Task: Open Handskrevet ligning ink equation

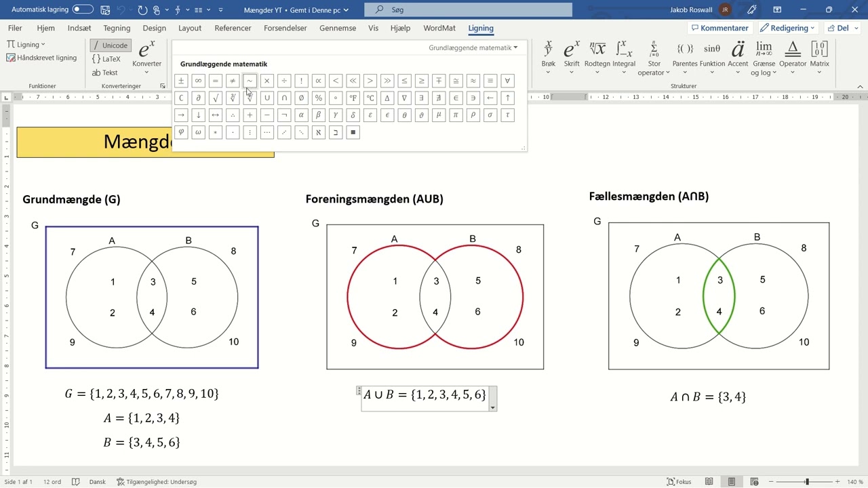Action: pyautogui.click(x=41, y=58)
